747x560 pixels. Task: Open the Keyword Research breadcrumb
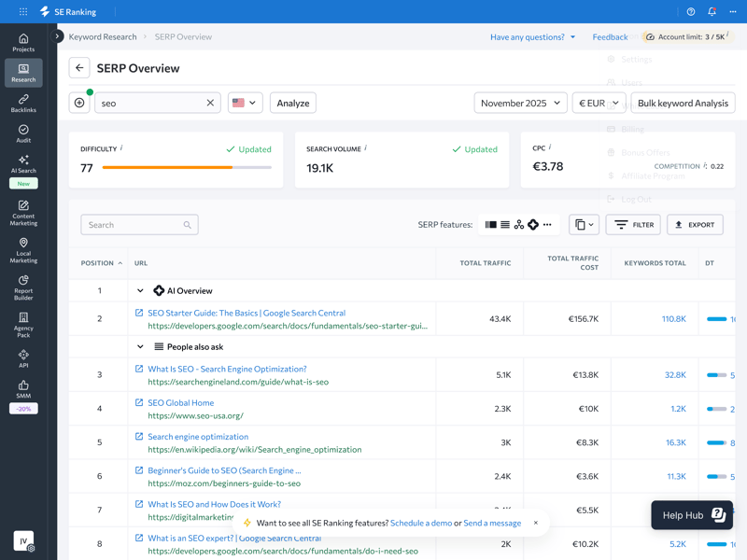[103, 36]
